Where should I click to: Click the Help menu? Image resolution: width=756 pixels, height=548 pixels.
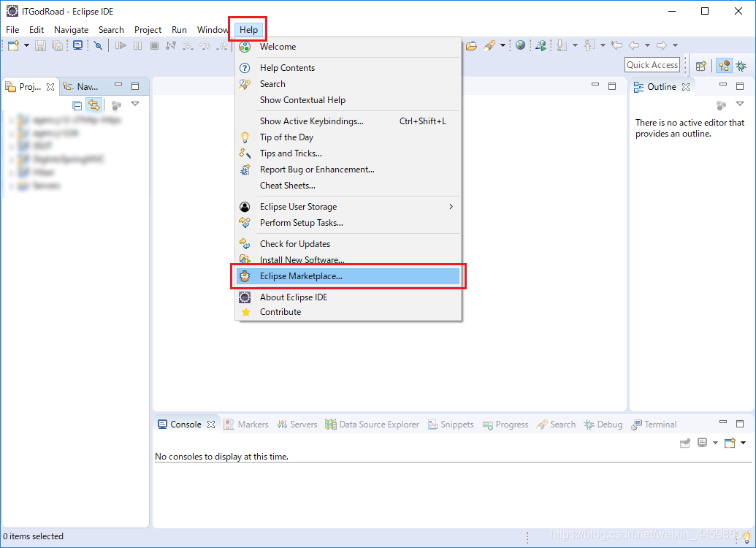[248, 29]
